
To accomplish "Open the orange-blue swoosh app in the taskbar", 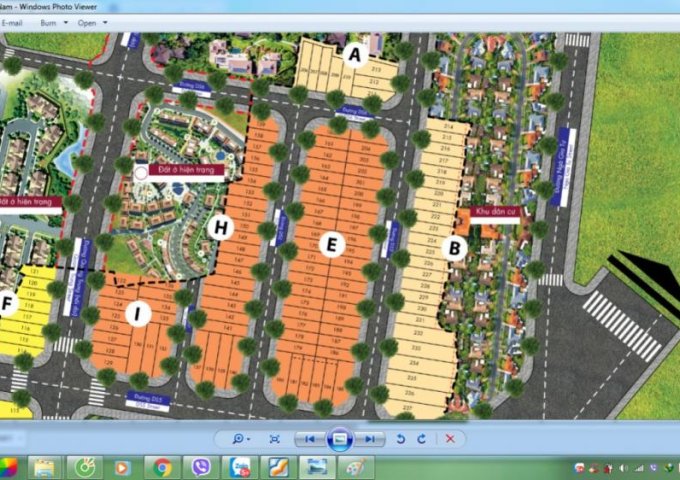I will point(278,468).
